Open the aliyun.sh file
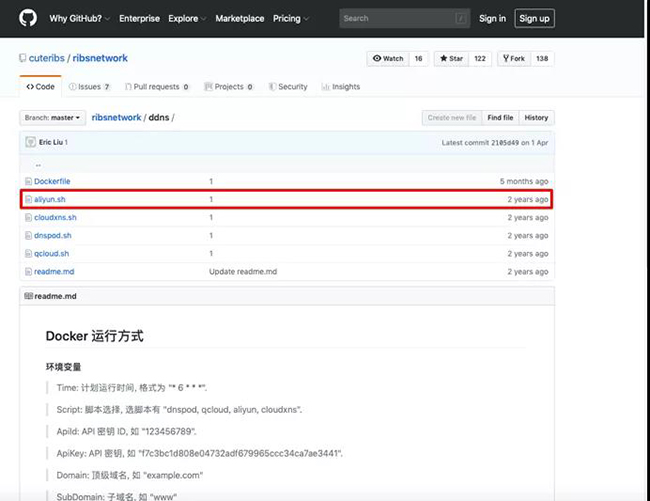This screenshot has height=501, width=650. tap(50, 199)
